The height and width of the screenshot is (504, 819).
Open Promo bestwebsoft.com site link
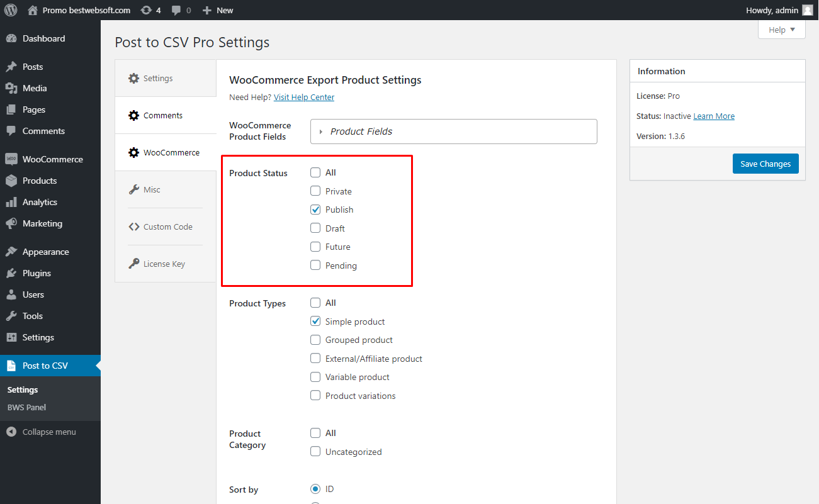(x=86, y=10)
